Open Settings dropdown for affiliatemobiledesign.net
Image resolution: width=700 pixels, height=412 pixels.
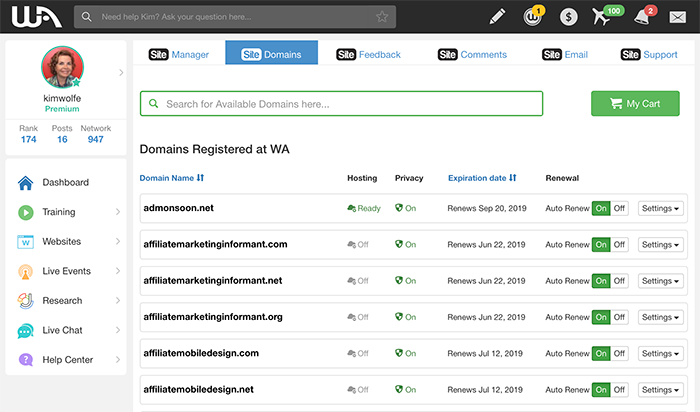pos(660,390)
